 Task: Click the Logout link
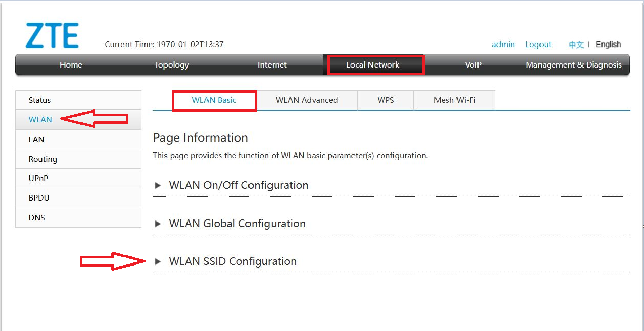[538, 45]
